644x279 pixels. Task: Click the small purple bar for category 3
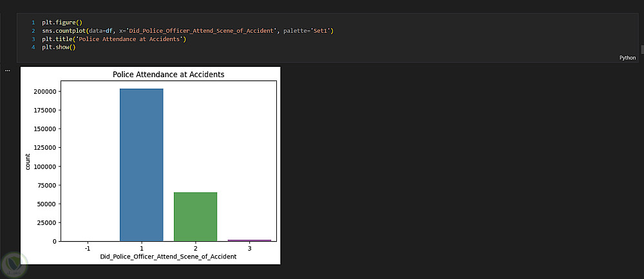click(x=249, y=240)
